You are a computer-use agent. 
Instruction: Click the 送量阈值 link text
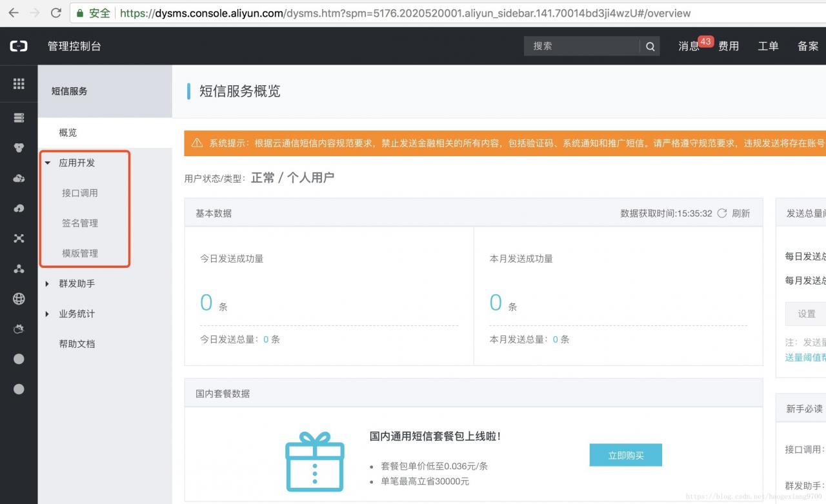pyautogui.click(x=805, y=357)
